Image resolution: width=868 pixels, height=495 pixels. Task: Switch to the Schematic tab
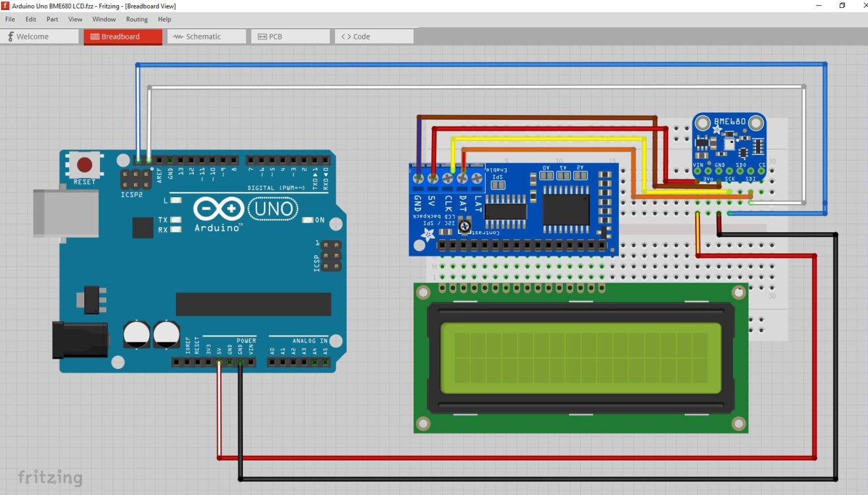[207, 37]
